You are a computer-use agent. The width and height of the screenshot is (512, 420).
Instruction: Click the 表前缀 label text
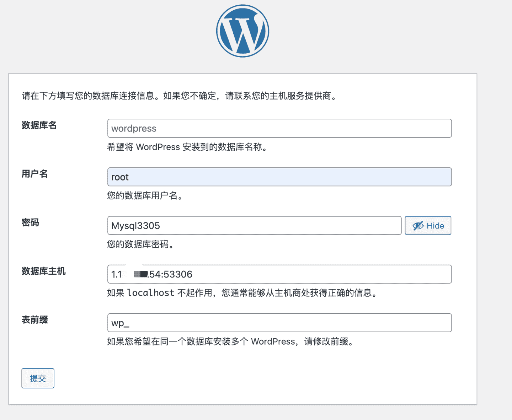(x=34, y=320)
